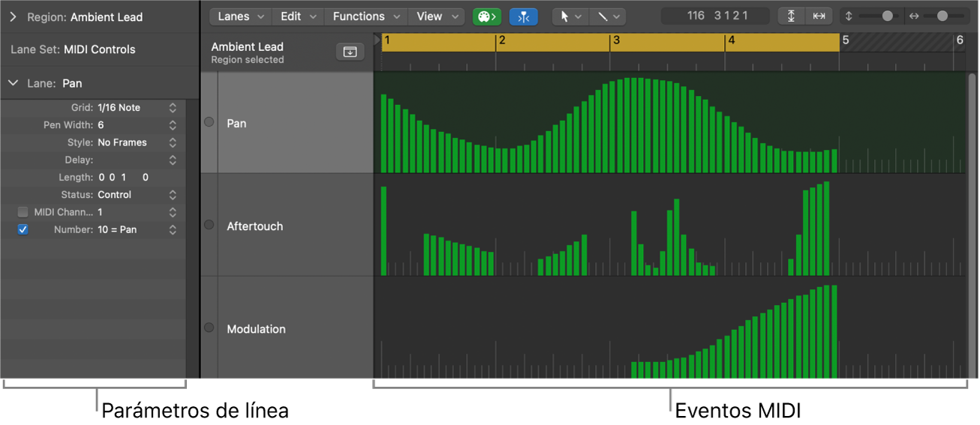Click the green MIDI Out button
The image size is (980, 425).
[x=487, y=16]
